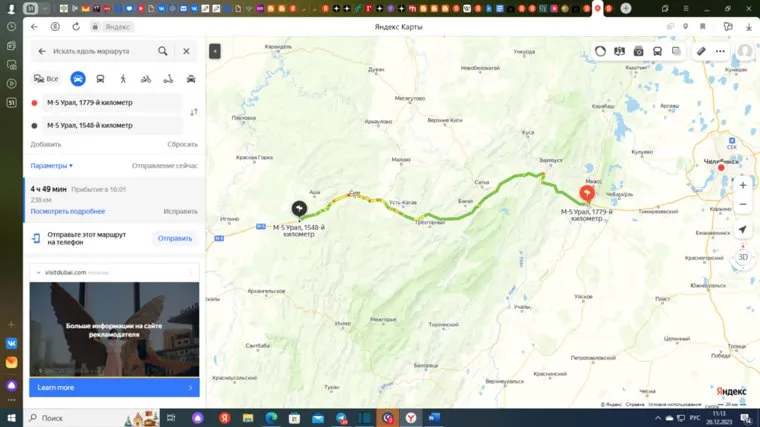
Task: Open the Отправление сейчас departure time picker
Action: coord(164,165)
